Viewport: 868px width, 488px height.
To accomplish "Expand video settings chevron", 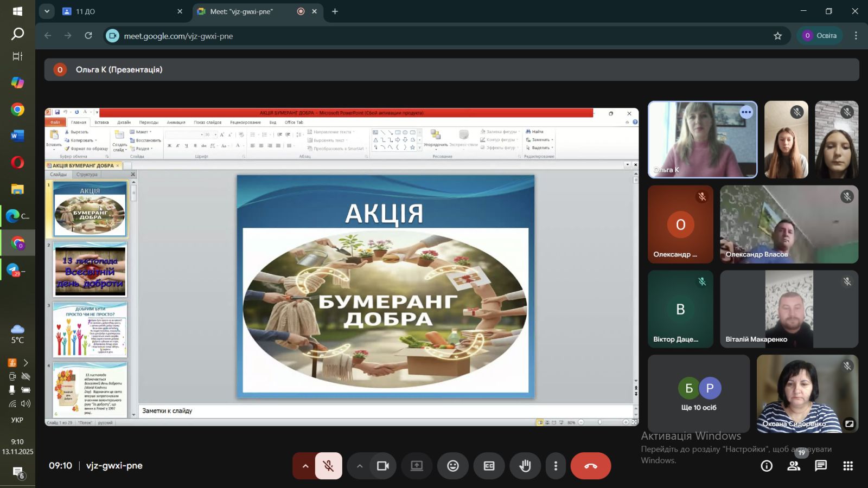I will click(x=359, y=466).
